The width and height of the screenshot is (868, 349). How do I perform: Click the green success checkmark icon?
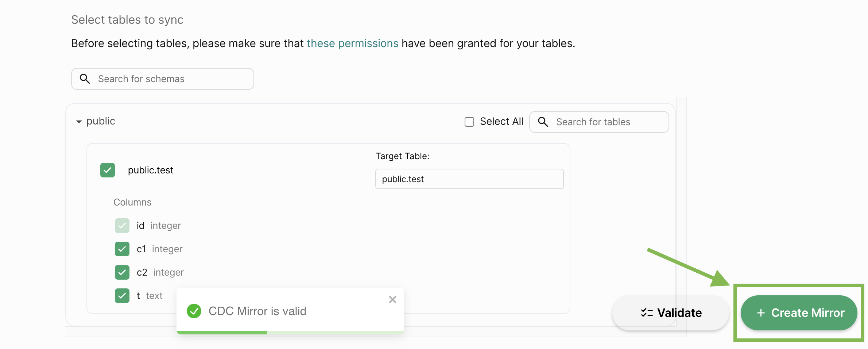[194, 311]
